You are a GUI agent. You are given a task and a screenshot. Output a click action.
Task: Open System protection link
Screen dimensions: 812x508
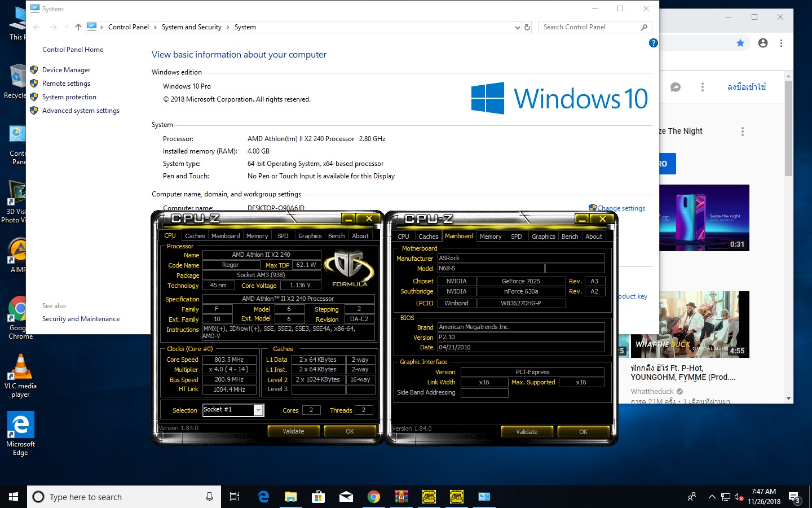tap(69, 97)
